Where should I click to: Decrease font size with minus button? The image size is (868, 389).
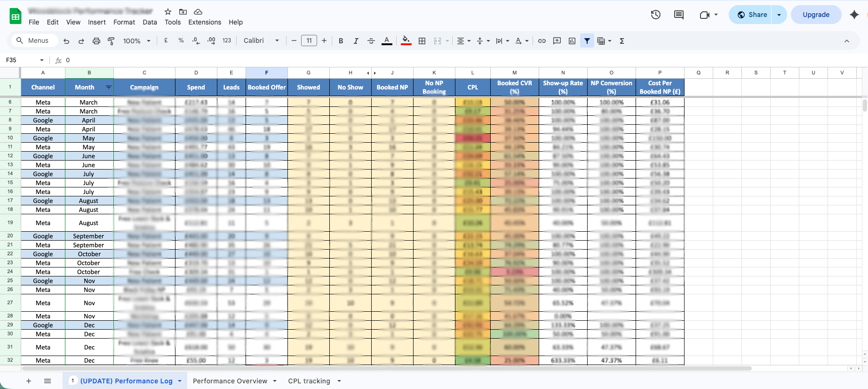point(294,41)
